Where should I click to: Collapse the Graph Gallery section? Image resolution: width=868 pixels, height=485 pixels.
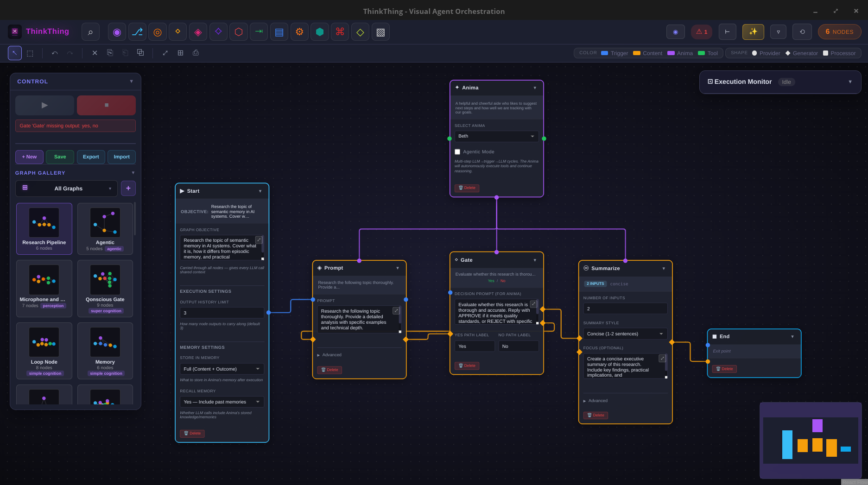point(133,173)
